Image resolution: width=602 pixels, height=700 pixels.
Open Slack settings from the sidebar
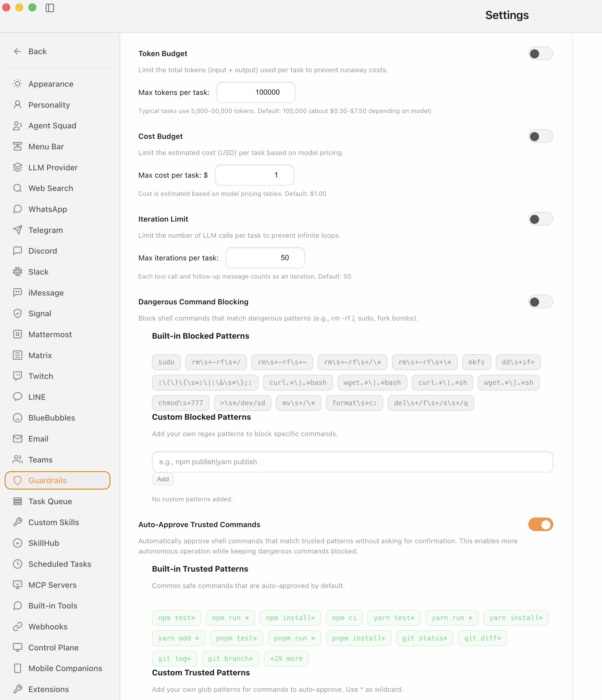click(x=38, y=271)
